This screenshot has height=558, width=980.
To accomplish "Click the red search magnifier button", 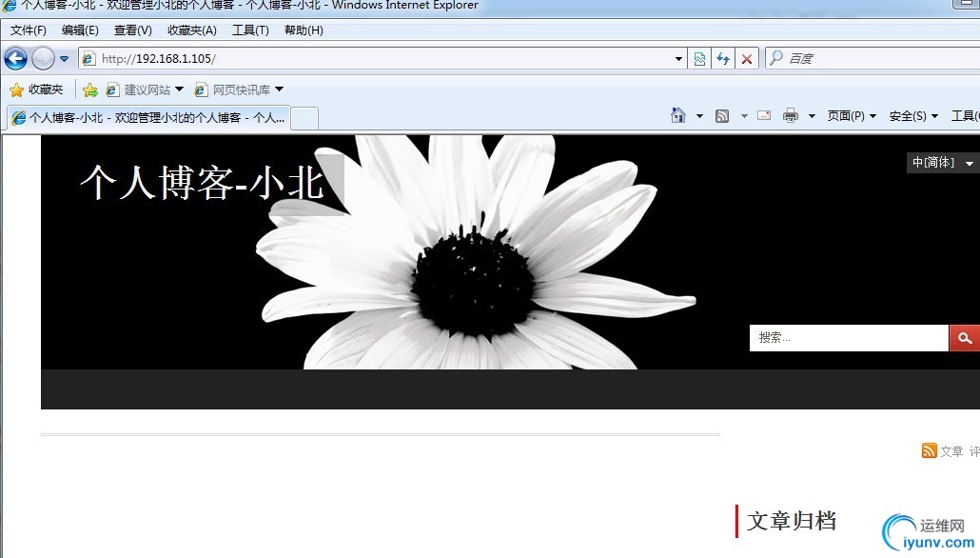I will point(965,338).
